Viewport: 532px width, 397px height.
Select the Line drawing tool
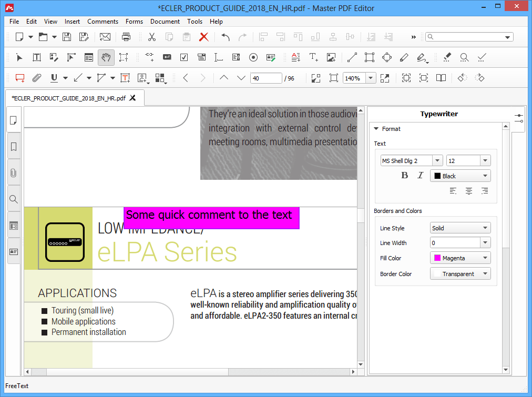[352, 57]
